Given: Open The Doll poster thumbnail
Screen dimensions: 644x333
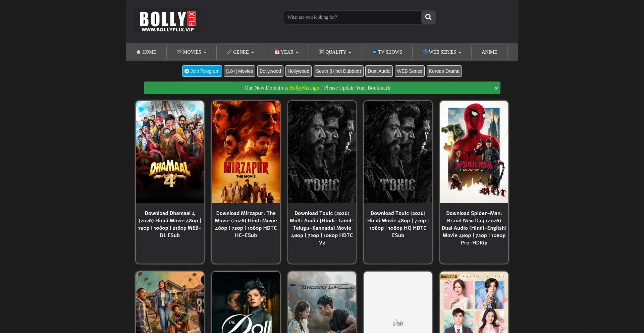Looking at the screenshot, I should tap(246, 302).
